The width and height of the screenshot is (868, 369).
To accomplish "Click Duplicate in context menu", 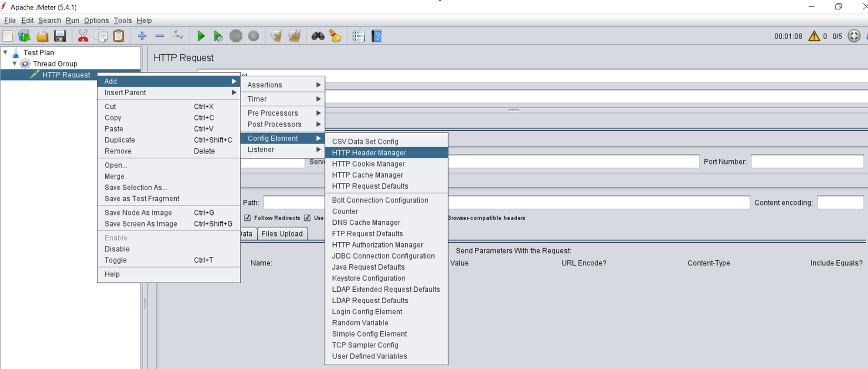I will pyautogui.click(x=169, y=140).
